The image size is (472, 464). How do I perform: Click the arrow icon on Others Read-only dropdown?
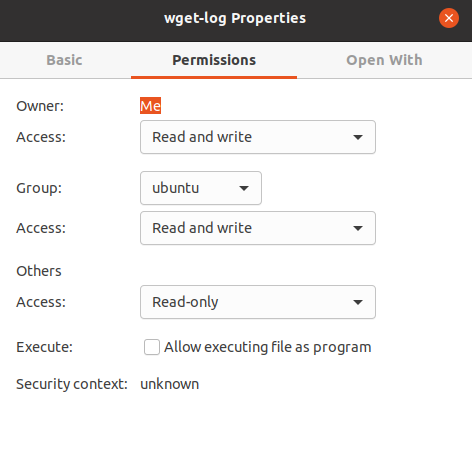click(x=358, y=302)
